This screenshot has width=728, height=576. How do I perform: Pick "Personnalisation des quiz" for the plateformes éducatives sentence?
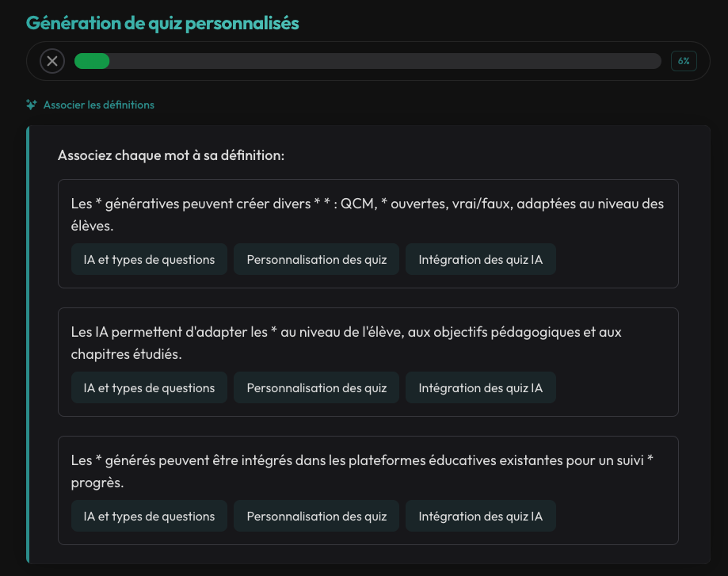click(x=317, y=517)
